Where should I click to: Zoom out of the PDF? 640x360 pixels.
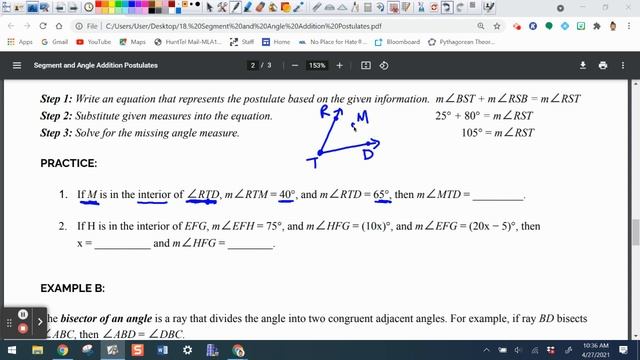295,65
